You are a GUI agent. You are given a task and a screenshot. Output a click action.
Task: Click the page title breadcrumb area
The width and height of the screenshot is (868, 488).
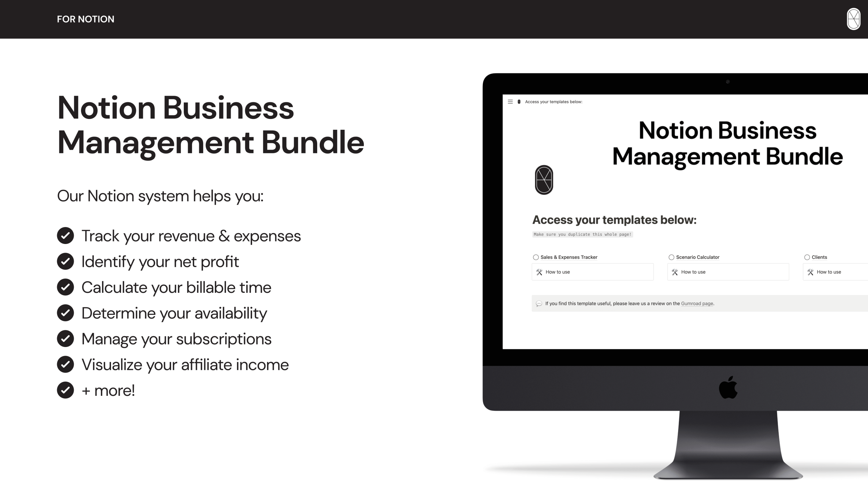pos(553,101)
